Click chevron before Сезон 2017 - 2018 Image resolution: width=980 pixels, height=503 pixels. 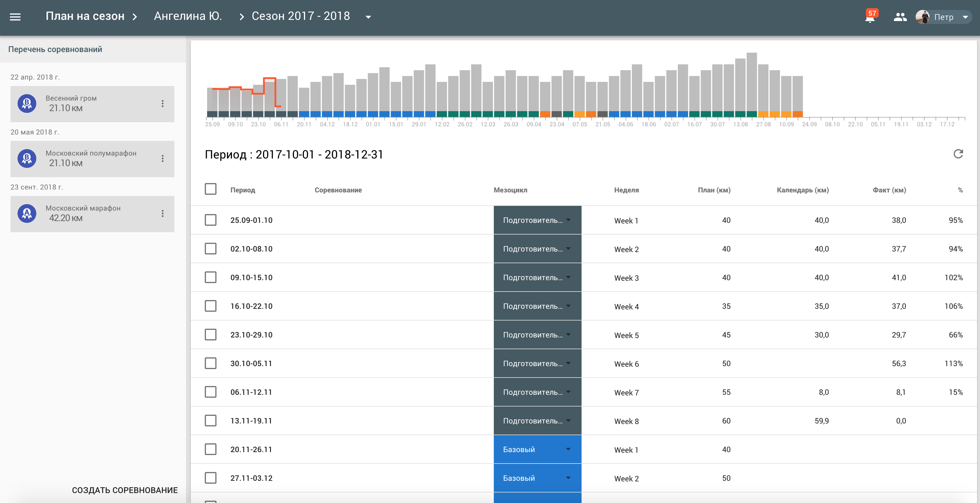click(x=242, y=17)
